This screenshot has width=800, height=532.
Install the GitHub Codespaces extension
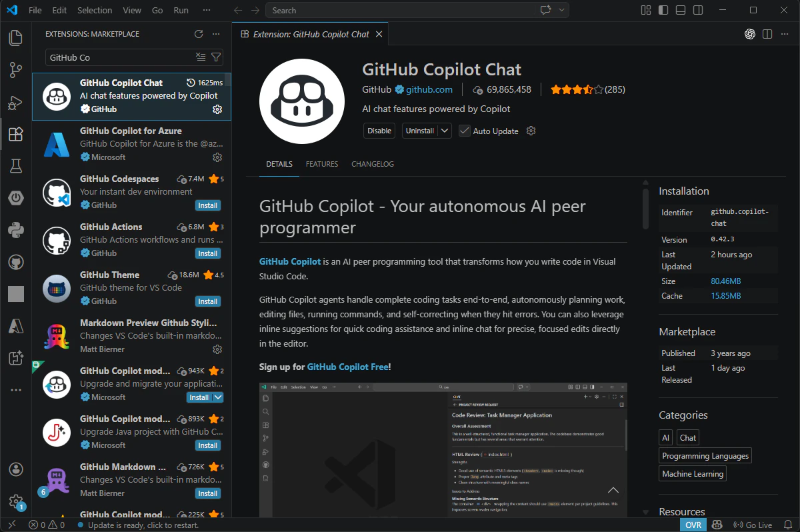pyautogui.click(x=208, y=205)
